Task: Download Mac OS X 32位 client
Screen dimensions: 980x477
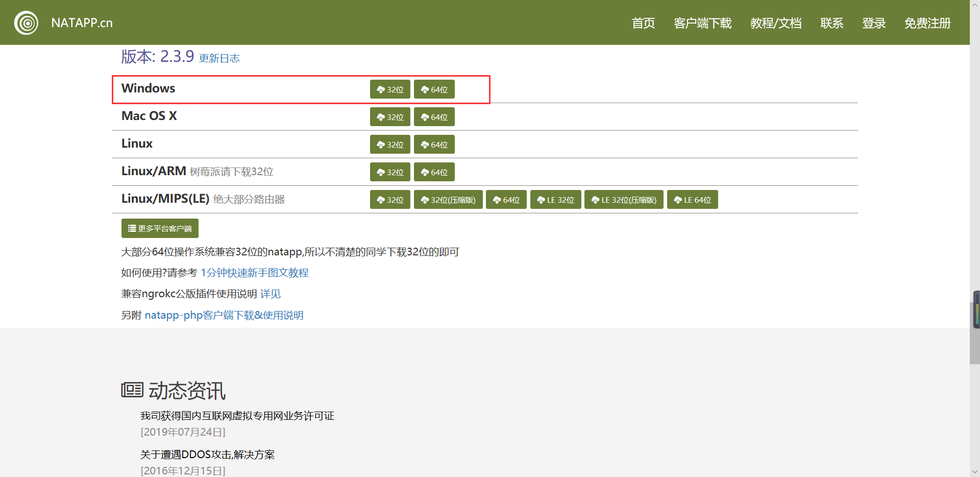Action: pos(390,117)
